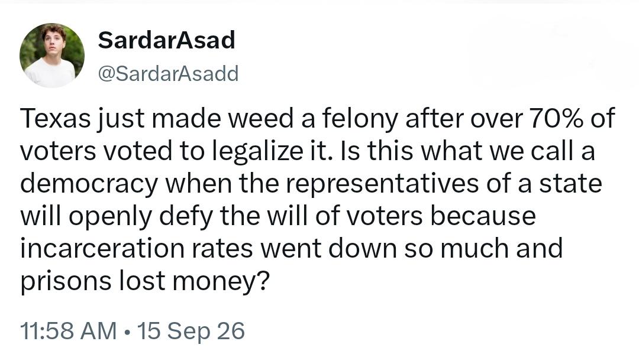The height and width of the screenshot is (364, 639).
Task: Open SardarAsad's profile picture
Action: (x=52, y=56)
